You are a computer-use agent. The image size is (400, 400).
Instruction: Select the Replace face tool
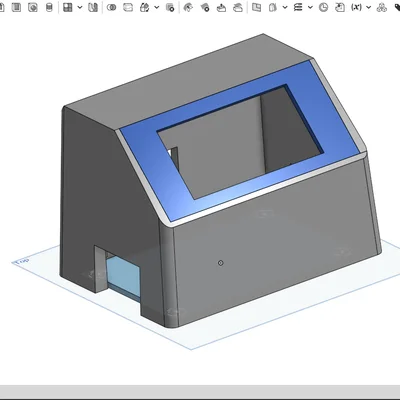click(238, 7)
